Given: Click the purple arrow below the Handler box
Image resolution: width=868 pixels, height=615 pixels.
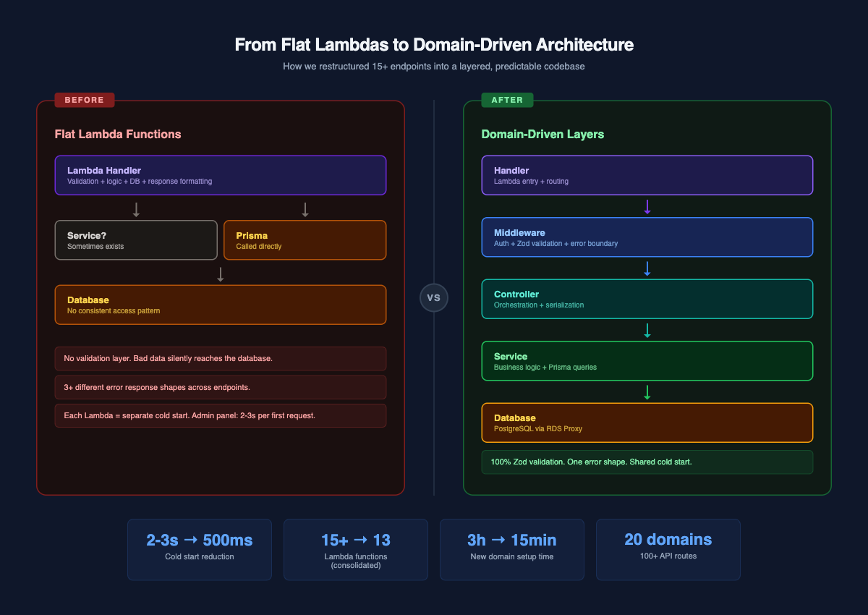Looking at the screenshot, I should click(647, 207).
